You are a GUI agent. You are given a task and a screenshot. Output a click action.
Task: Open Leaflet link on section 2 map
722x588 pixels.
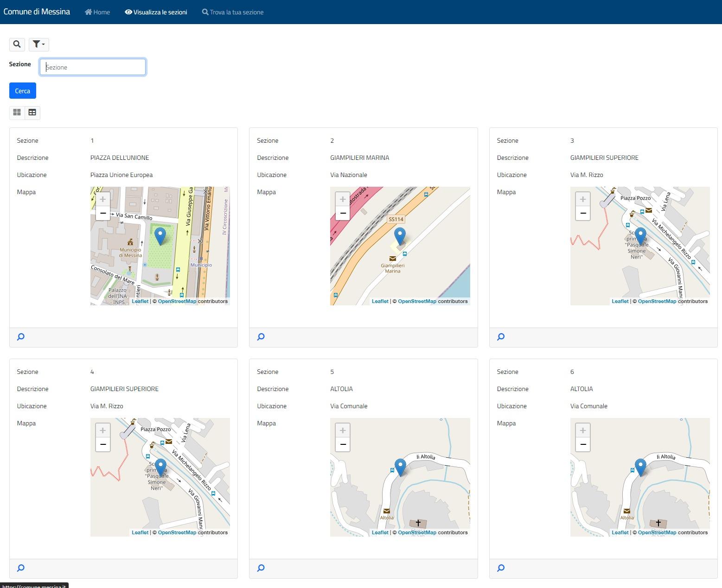click(x=380, y=301)
